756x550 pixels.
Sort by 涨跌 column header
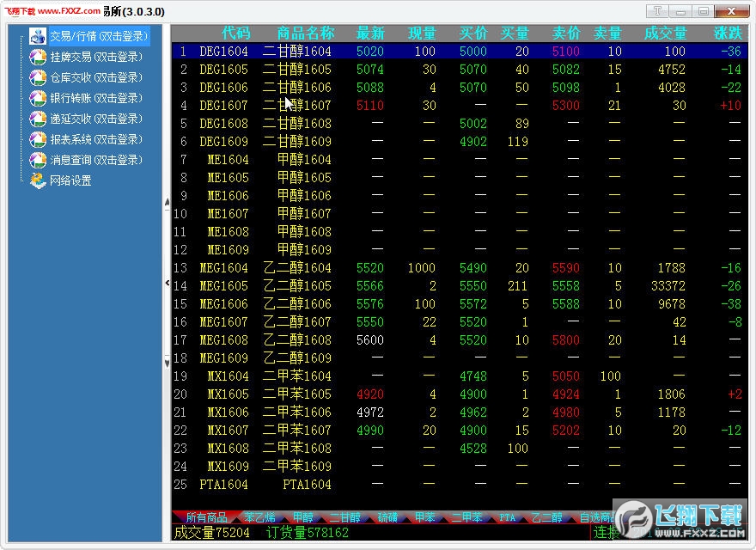(x=727, y=33)
